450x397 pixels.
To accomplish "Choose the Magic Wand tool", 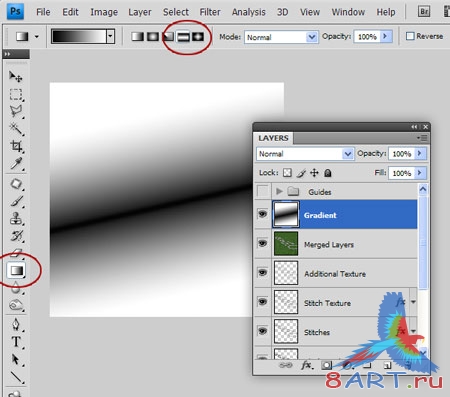I will tap(16, 129).
